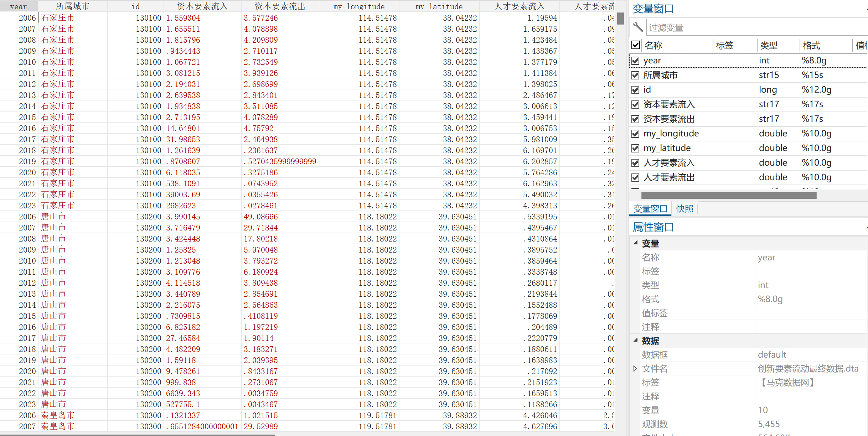
Task: Click the 名称 column header in variables list
Action: [653, 45]
